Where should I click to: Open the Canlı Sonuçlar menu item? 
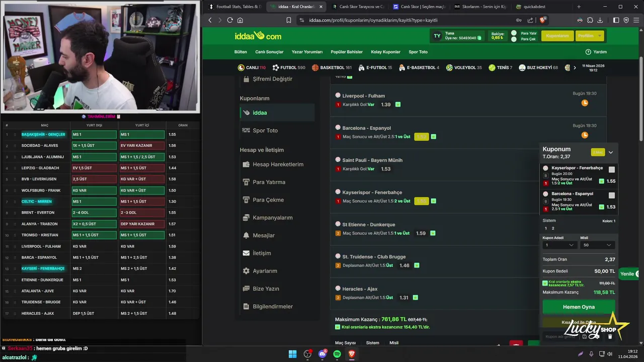(x=269, y=52)
